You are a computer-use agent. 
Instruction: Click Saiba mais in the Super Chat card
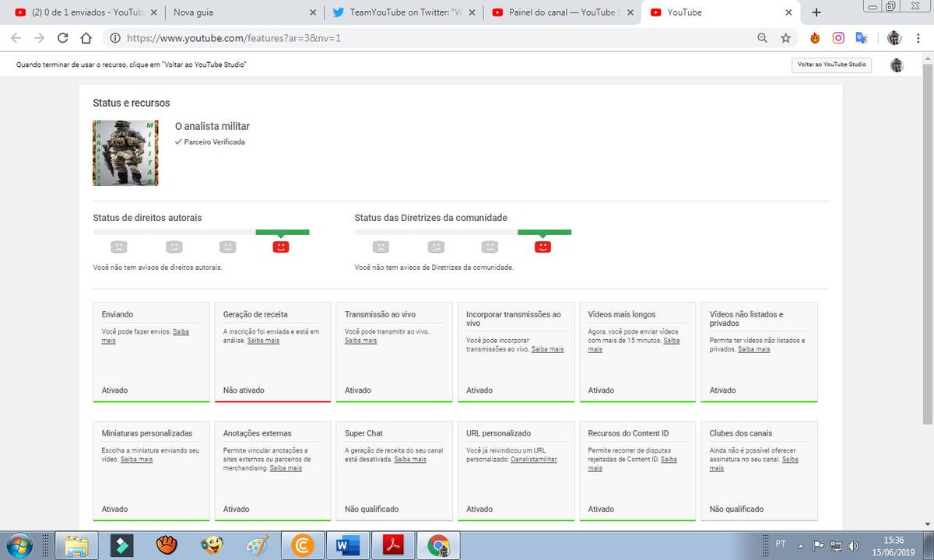coord(410,460)
